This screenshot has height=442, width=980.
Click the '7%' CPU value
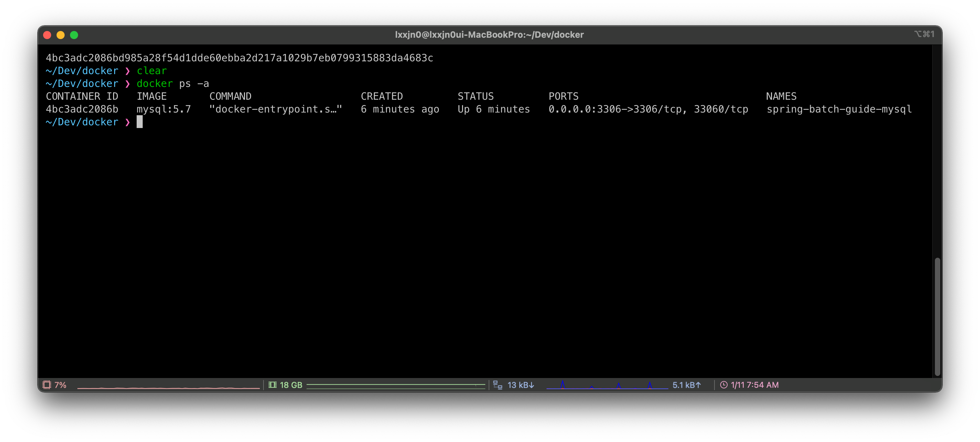[61, 385]
